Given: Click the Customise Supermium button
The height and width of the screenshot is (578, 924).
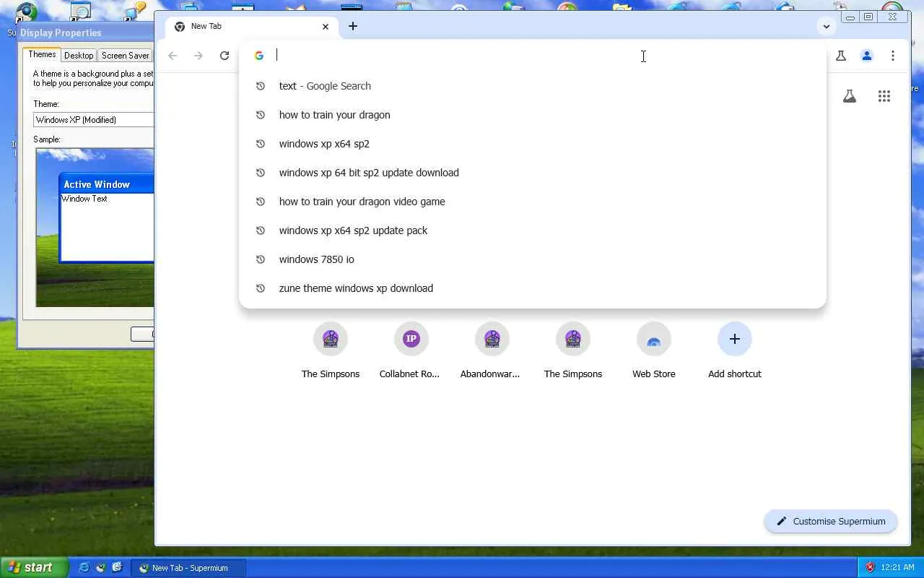Looking at the screenshot, I should (831, 522).
